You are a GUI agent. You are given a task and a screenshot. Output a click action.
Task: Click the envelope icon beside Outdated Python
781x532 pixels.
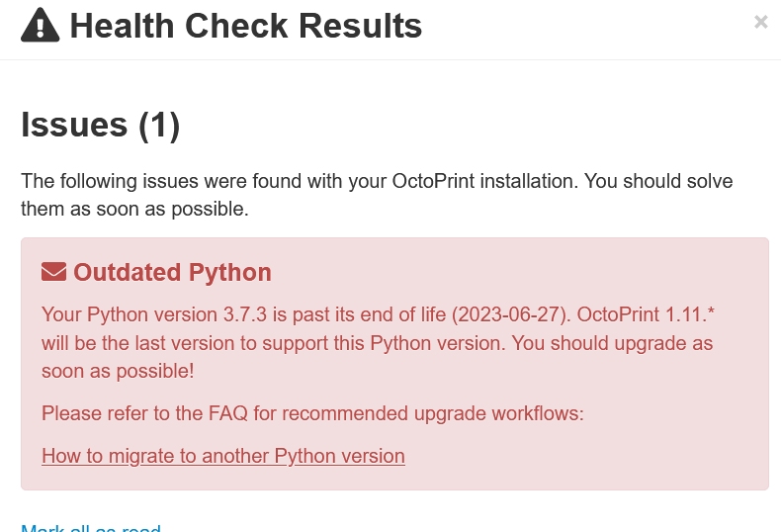click(x=53, y=272)
